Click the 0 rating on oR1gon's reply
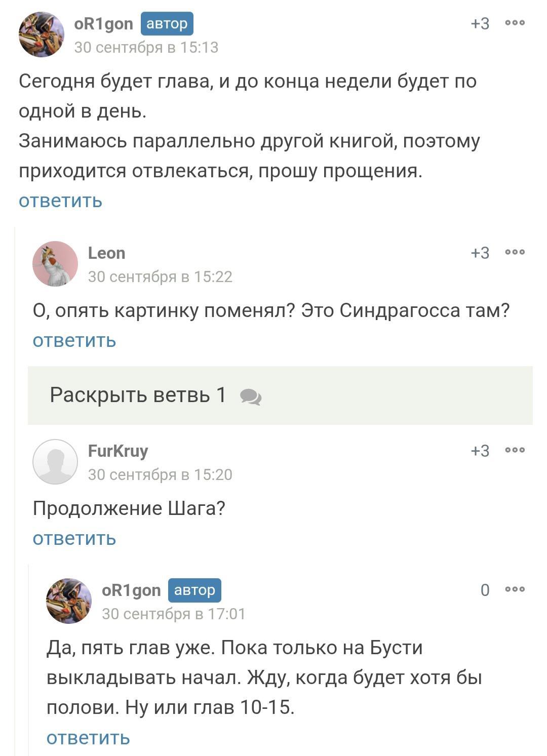The width and height of the screenshot is (547, 756). 485,590
